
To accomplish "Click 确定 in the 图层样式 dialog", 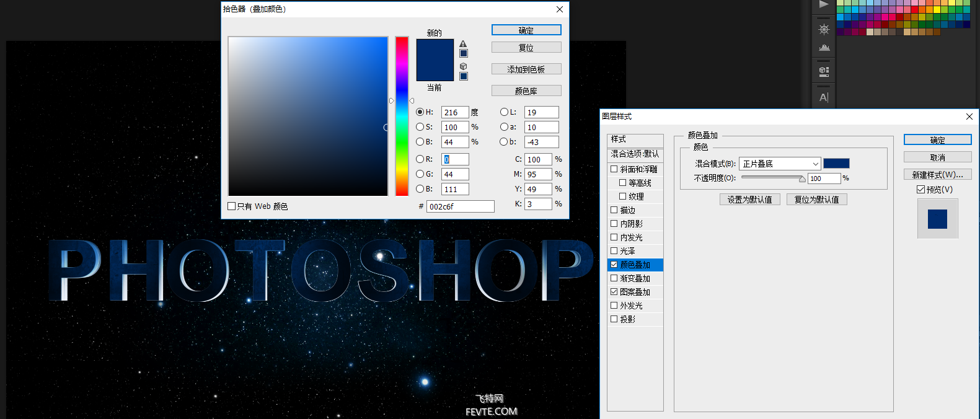I will 937,140.
